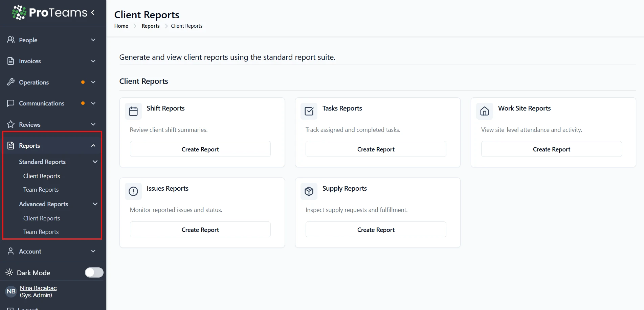
Task: Create a report for Shift Reports
Action: tap(200, 149)
